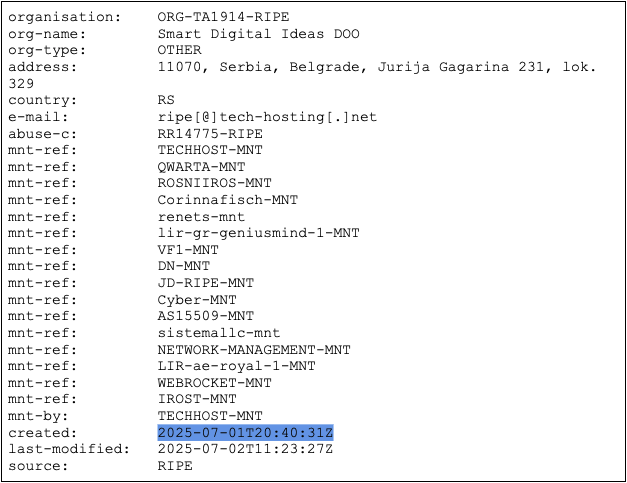Click the JD-RIPE-MNT maintainer entry
627x483 pixels.
tap(205, 283)
